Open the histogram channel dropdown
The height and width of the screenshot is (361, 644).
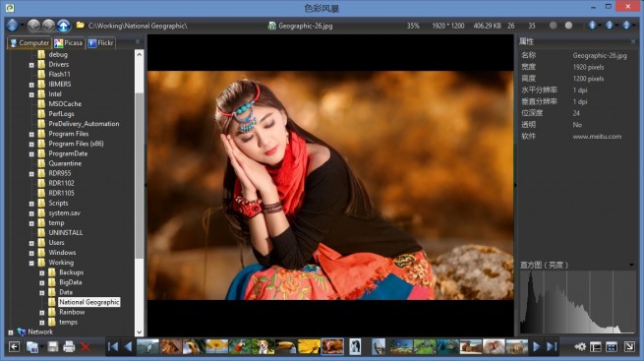click(631, 265)
